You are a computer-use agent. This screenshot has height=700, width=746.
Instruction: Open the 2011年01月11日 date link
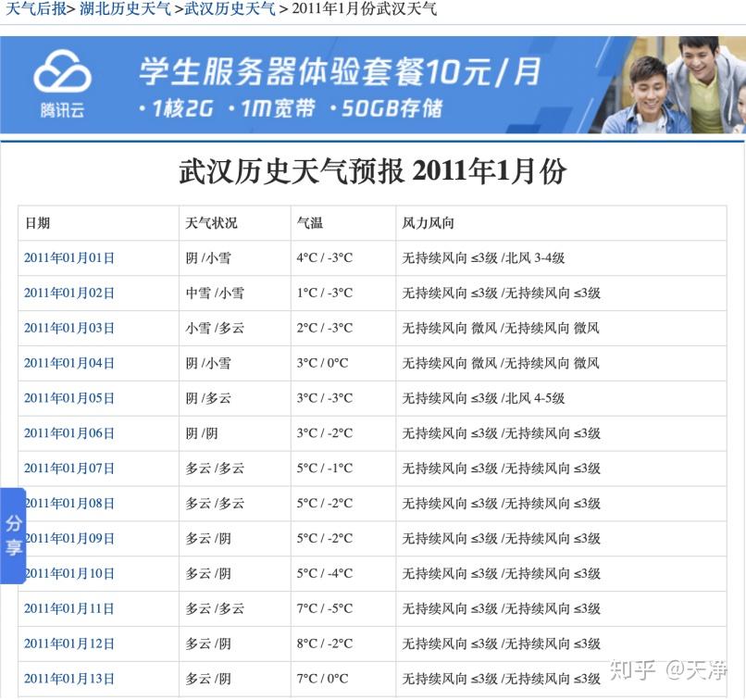(x=69, y=608)
